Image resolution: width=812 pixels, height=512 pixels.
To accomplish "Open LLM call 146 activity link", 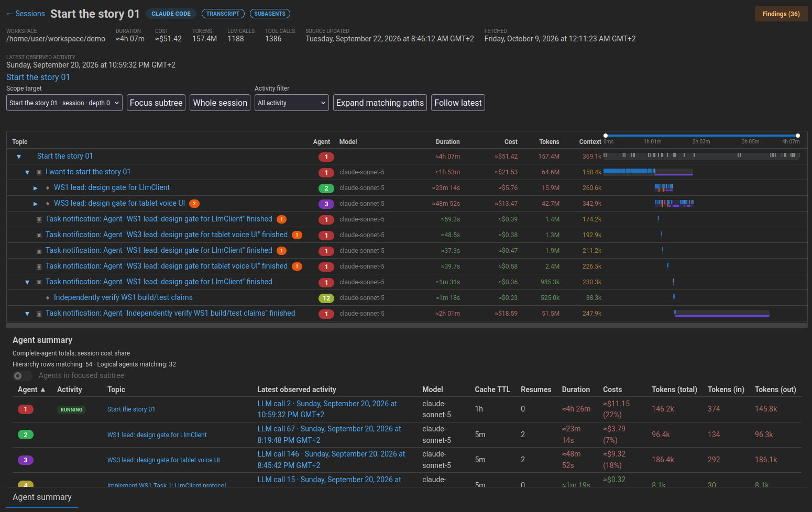I will [331, 459].
